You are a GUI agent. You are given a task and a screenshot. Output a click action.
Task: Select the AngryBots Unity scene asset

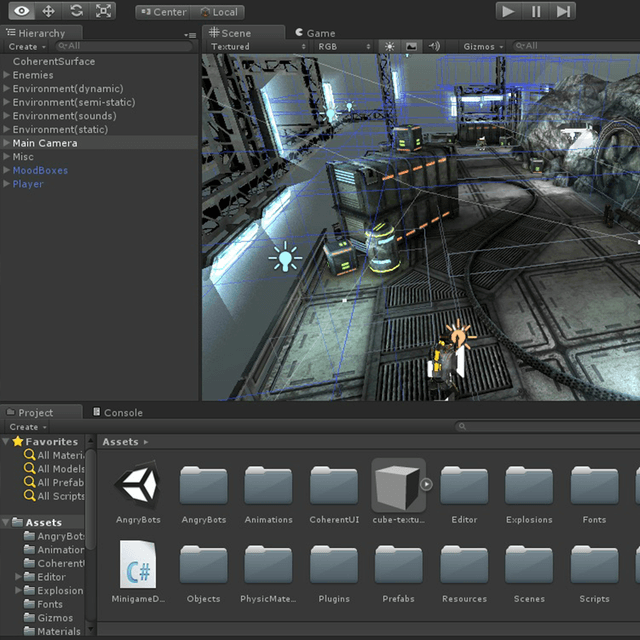(138, 487)
